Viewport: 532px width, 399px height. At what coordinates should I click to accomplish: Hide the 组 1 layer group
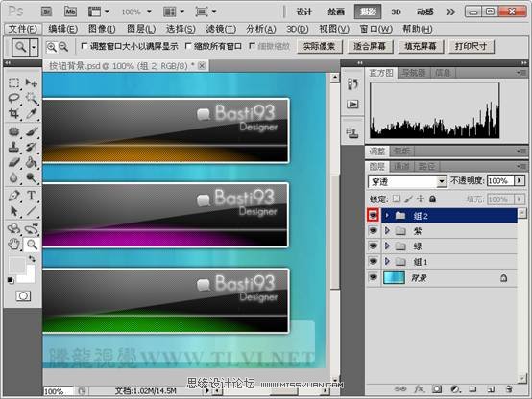point(373,261)
